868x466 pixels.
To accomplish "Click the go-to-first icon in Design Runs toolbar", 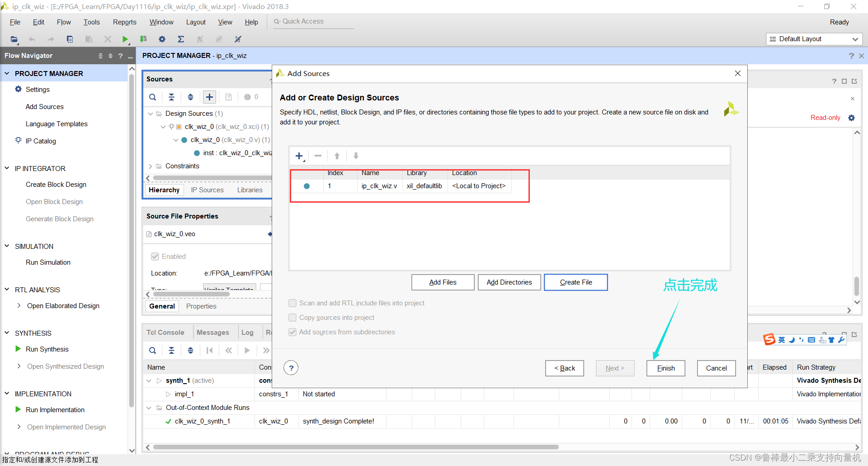I will pos(209,350).
